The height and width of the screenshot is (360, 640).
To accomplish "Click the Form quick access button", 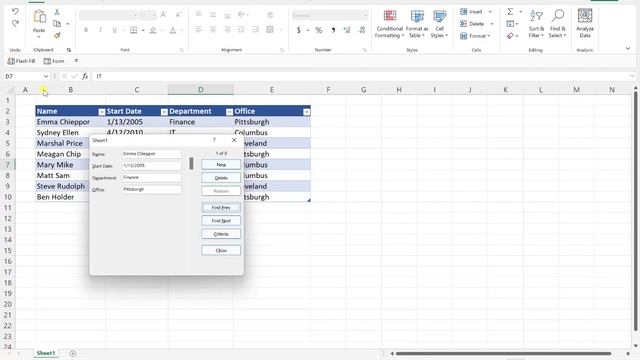I will [x=54, y=61].
